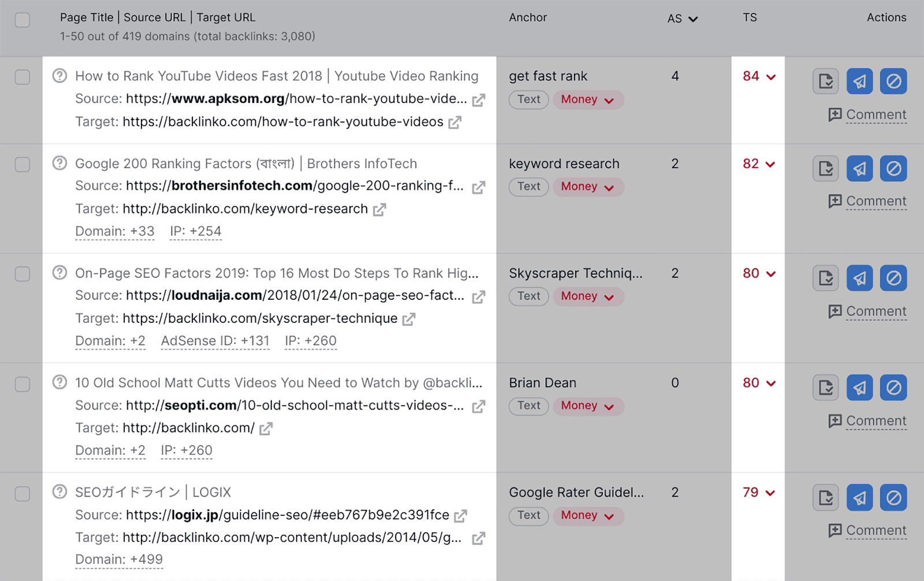Click the Text badge on the logix.jp row
Image resolution: width=924 pixels, height=581 pixels.
(x=528, y=515)
